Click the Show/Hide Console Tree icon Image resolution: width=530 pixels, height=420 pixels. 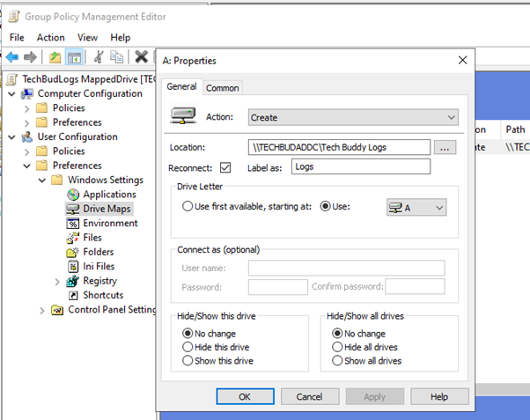pos(74,57)
